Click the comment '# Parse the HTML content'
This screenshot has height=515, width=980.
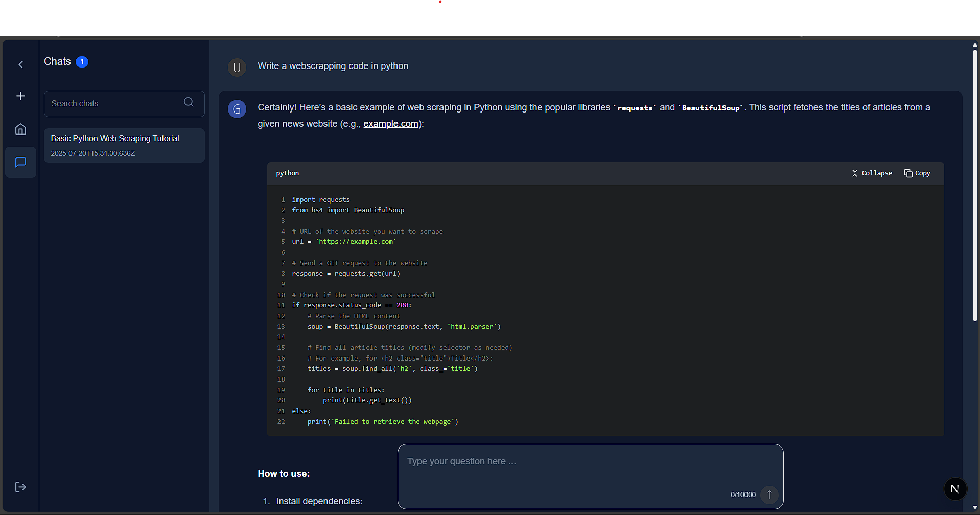[354, 316]
